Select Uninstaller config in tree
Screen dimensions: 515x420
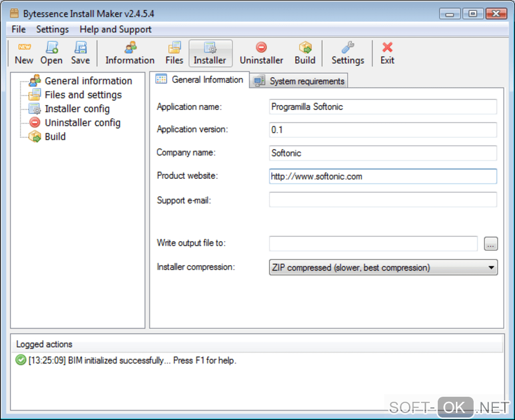coord(82,123)
